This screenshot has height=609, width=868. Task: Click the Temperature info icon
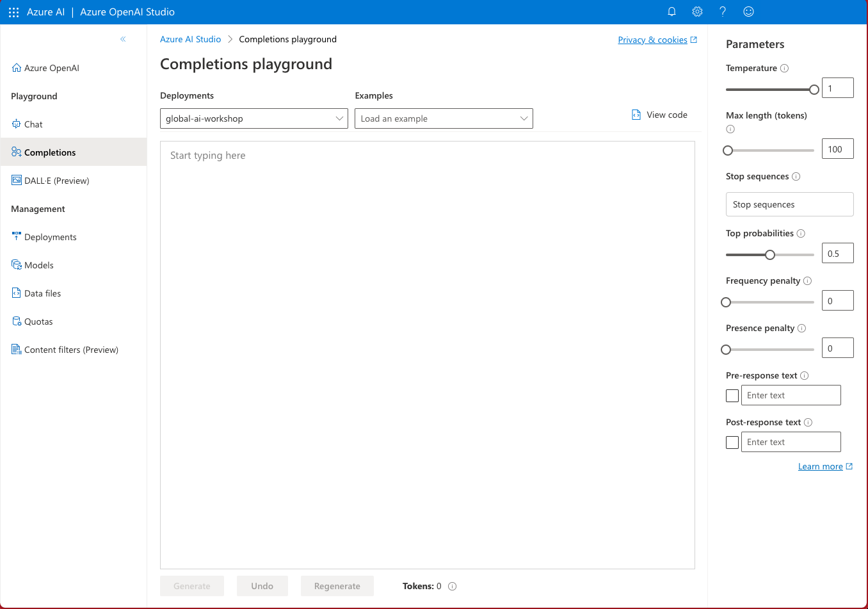point(784,69)
